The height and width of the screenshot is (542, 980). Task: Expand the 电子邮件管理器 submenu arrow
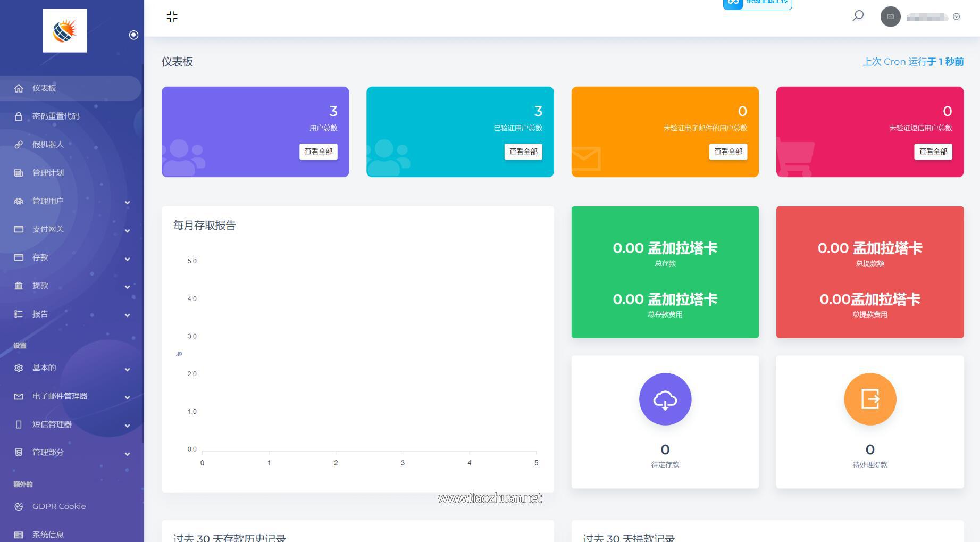tap(127, 397)
